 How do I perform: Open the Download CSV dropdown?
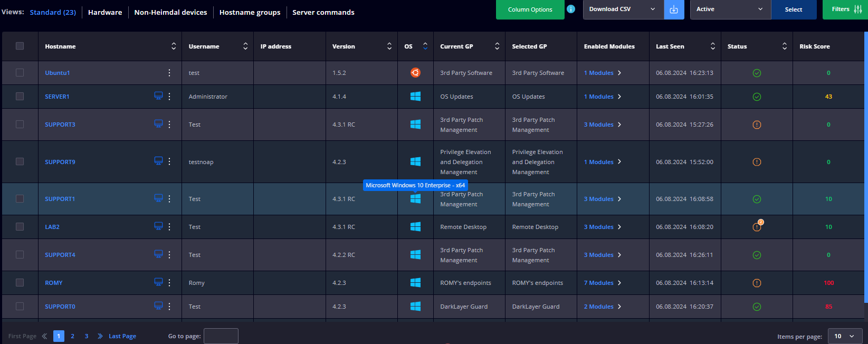point(623,9)
